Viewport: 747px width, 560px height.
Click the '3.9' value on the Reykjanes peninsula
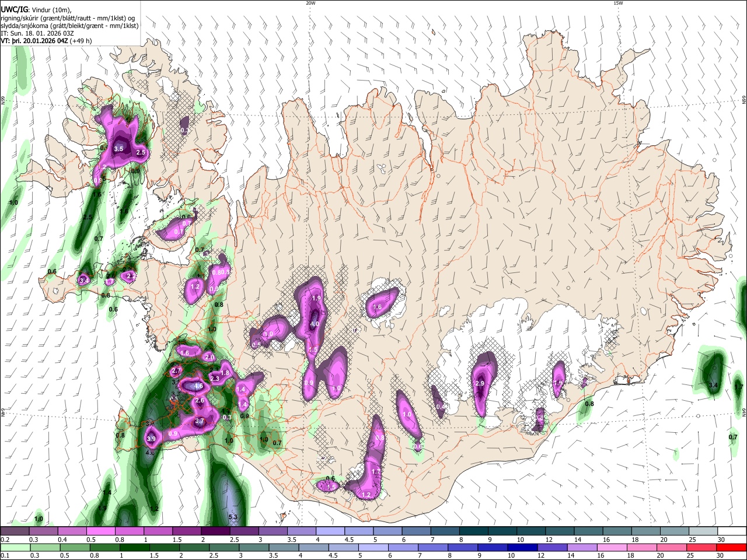coord(151,439)
